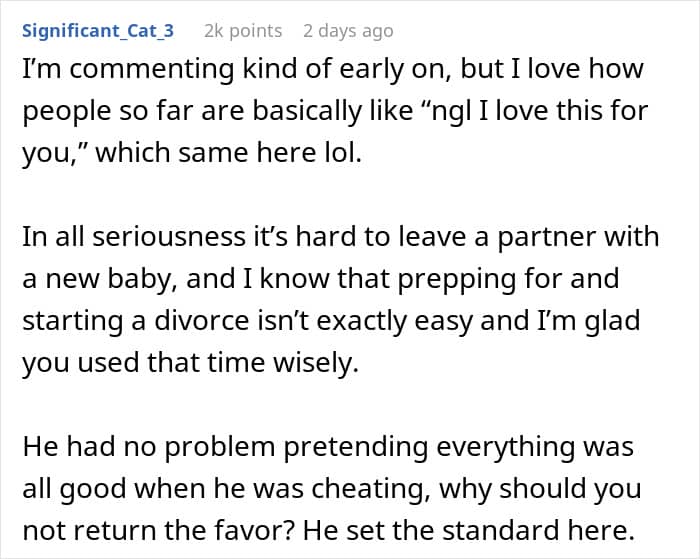Click the words 'not return the favor?'
This screenshot has height=559, width=700.
click(x=158, y=530)
